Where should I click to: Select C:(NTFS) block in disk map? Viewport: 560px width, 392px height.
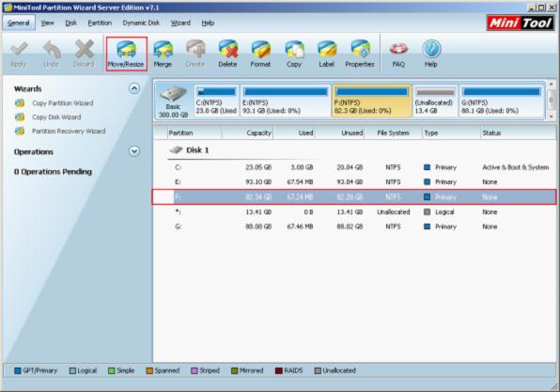point(216,101)
